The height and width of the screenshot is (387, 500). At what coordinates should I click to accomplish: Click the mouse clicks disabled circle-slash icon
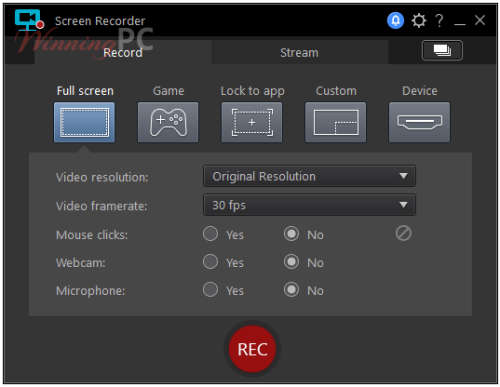pos(403,233)
